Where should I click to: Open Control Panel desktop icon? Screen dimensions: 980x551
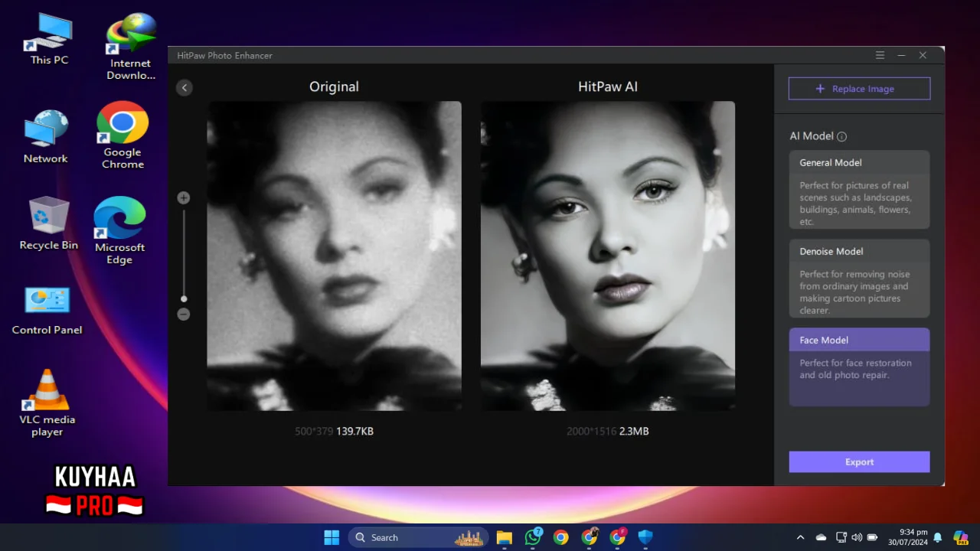(x=47, y=310)
